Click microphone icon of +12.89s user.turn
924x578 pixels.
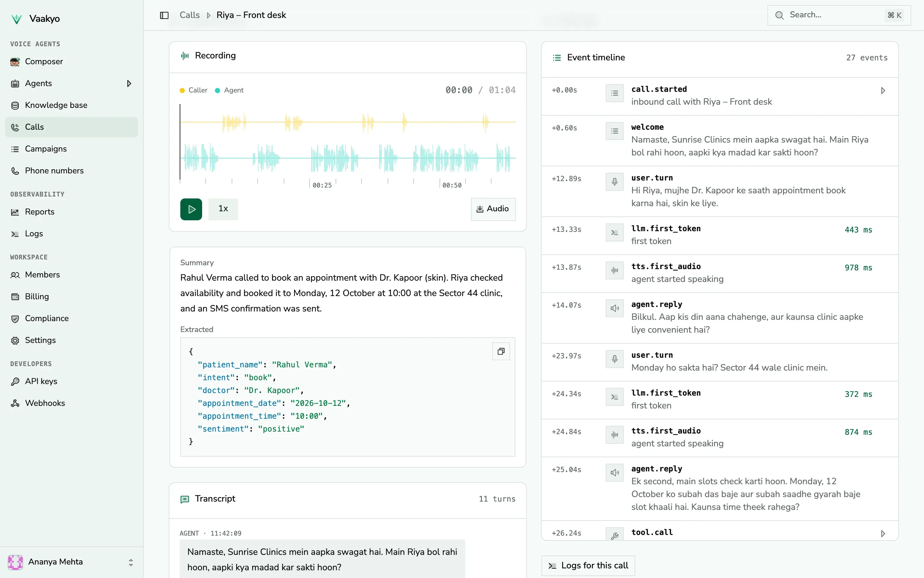tap(614, 181)
